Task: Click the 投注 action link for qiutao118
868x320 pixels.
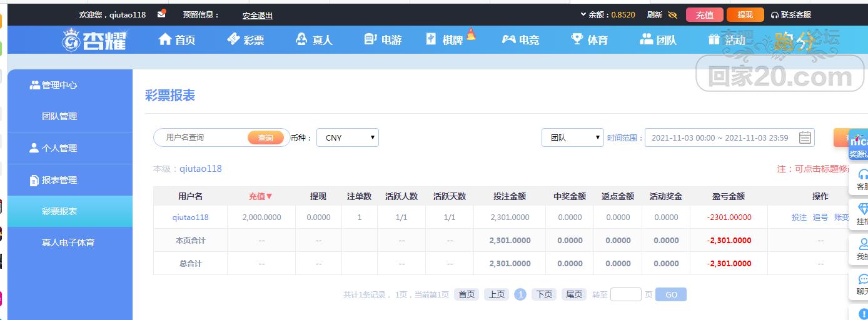Action: click(x=799, y=217)
